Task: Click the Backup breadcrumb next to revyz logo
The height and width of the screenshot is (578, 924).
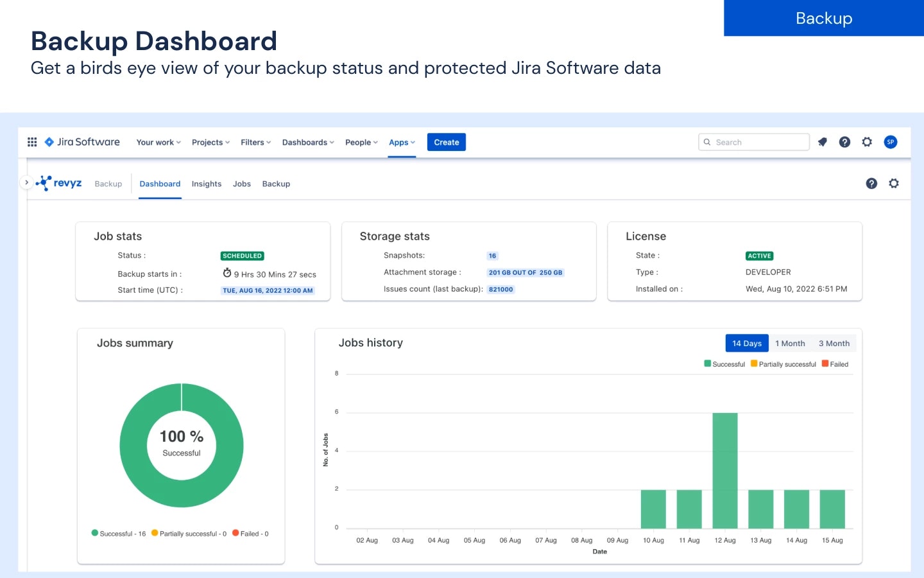Action: point(108,184)
